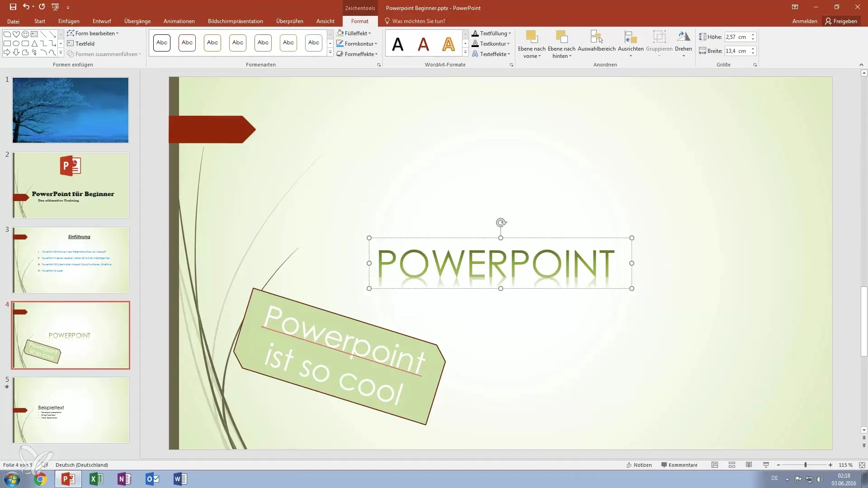Viewport: 868px width, 488px height.
Task: Switch to slide sorter view
Action: [x=732, y=465]
